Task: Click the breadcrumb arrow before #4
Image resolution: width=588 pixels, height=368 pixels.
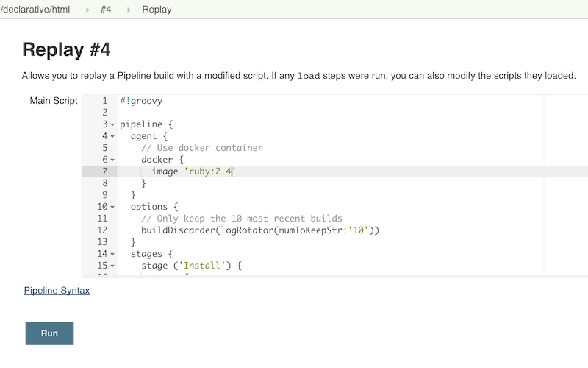Action: (88, 10)
